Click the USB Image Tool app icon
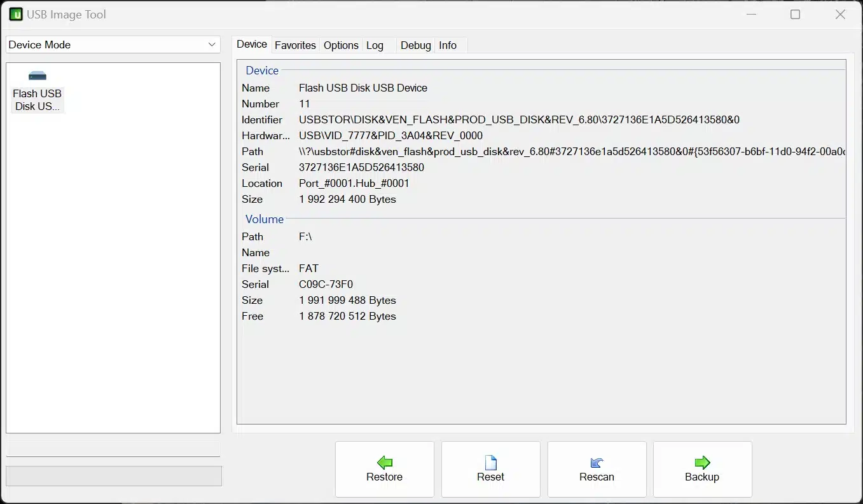 point(15,14)
